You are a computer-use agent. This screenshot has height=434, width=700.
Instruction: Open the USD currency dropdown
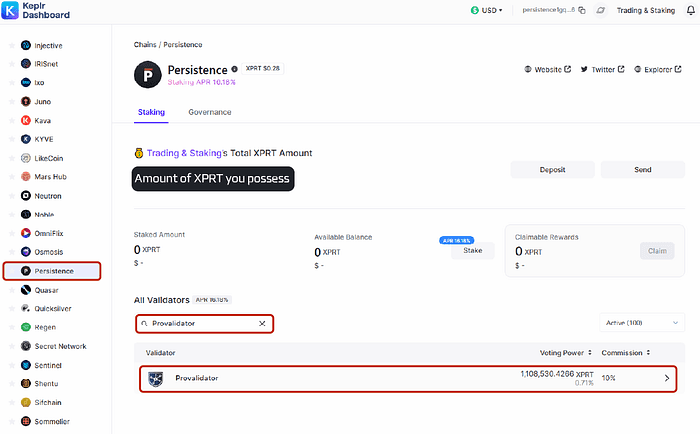[x=487, y=10]
